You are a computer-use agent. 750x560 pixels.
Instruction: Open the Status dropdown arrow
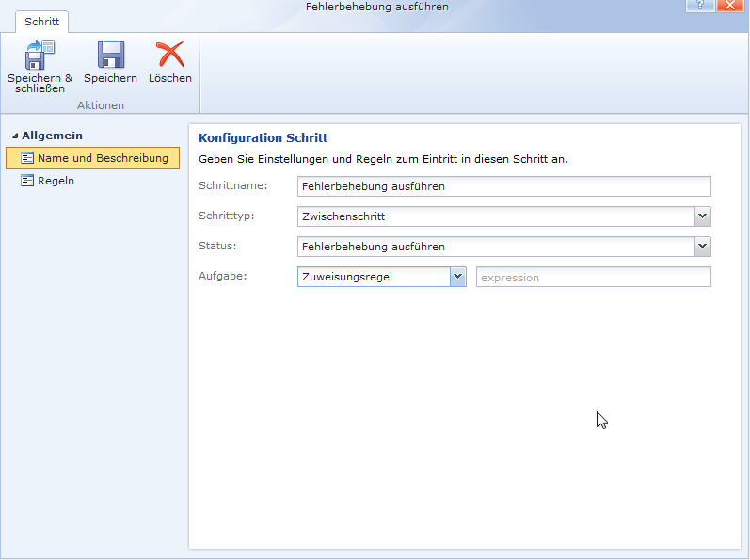point(702,247)
